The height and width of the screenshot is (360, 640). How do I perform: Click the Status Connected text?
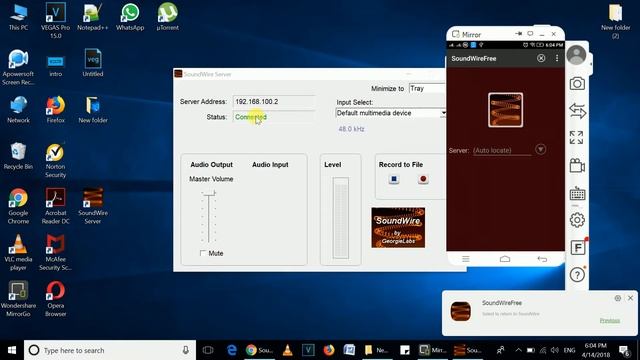251,117
